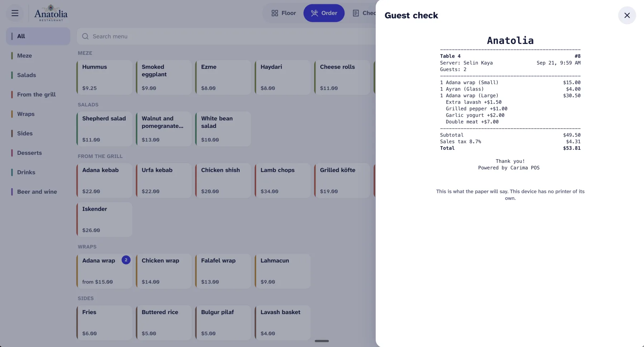
Task: Click the Order utensils icon
Action: click(314, 13)
